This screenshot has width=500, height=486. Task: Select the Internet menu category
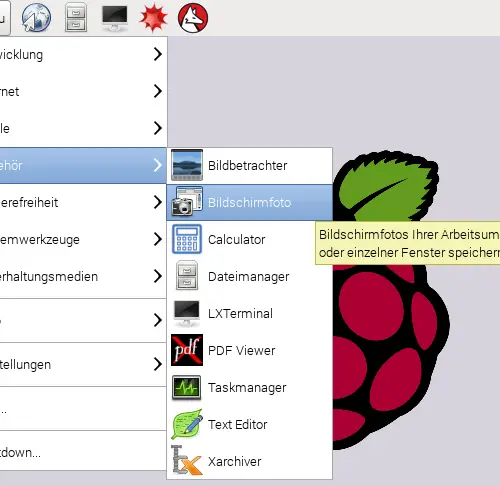click(83, 91)
